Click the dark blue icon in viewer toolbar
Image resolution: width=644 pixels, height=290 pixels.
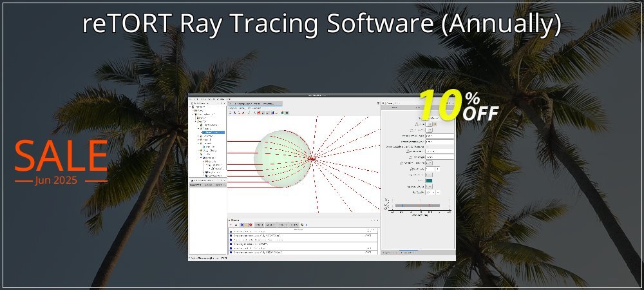pos(272,113)
